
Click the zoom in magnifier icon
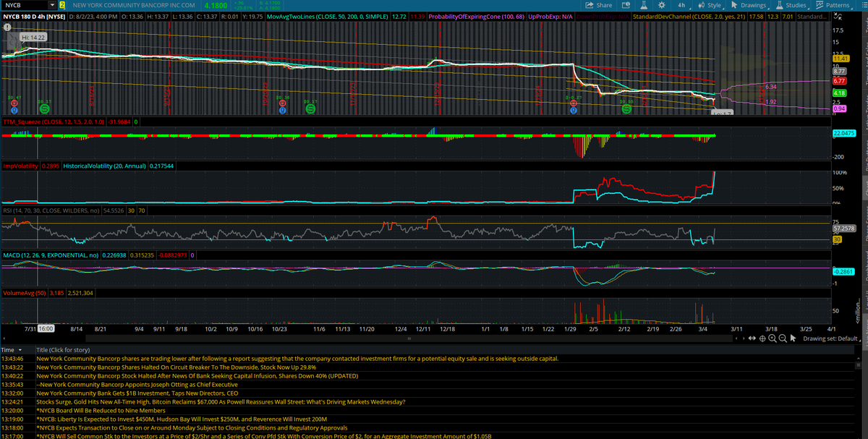[x=773, y=338]
